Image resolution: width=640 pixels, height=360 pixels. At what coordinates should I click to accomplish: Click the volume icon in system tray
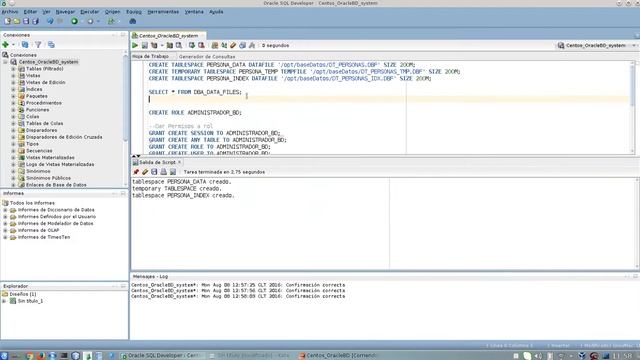[x=538, y=356]
